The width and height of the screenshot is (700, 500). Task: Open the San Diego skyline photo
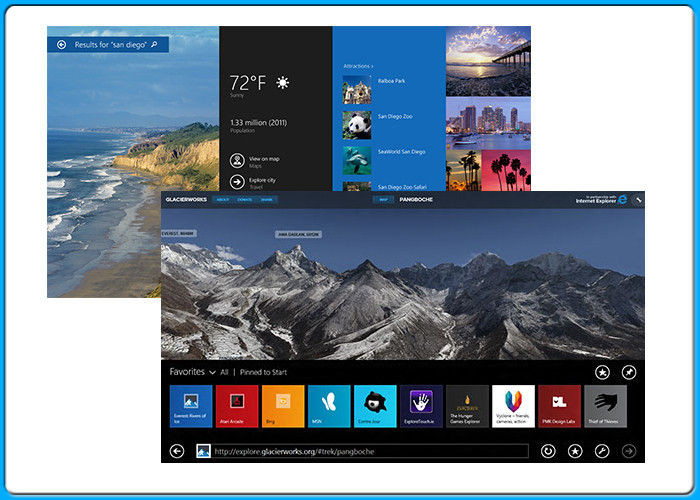point(488,124)
